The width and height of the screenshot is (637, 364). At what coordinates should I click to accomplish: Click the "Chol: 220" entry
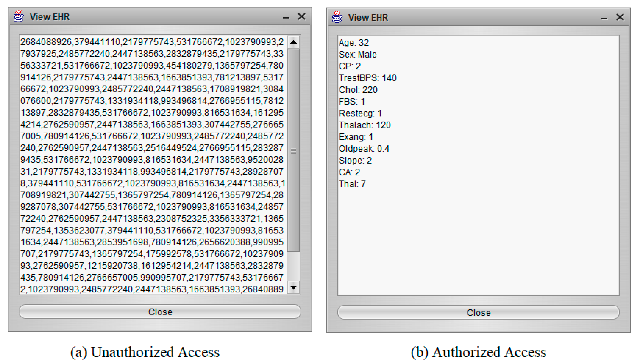coord(358,90)
